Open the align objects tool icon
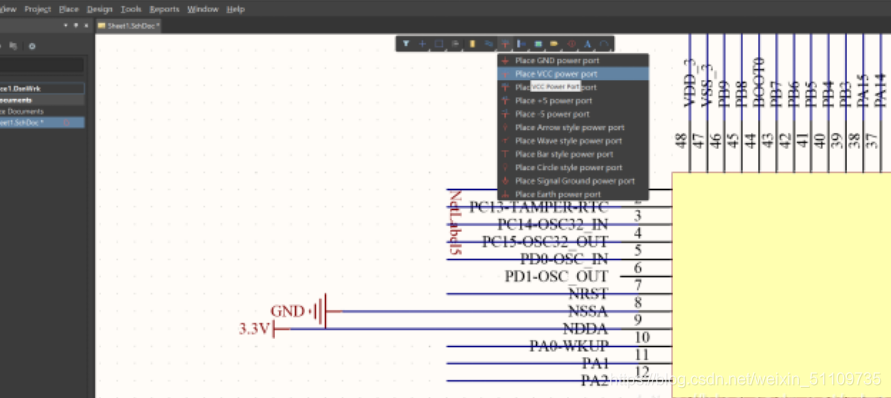This screenshot has width=891, height=398. click(455, 44)
